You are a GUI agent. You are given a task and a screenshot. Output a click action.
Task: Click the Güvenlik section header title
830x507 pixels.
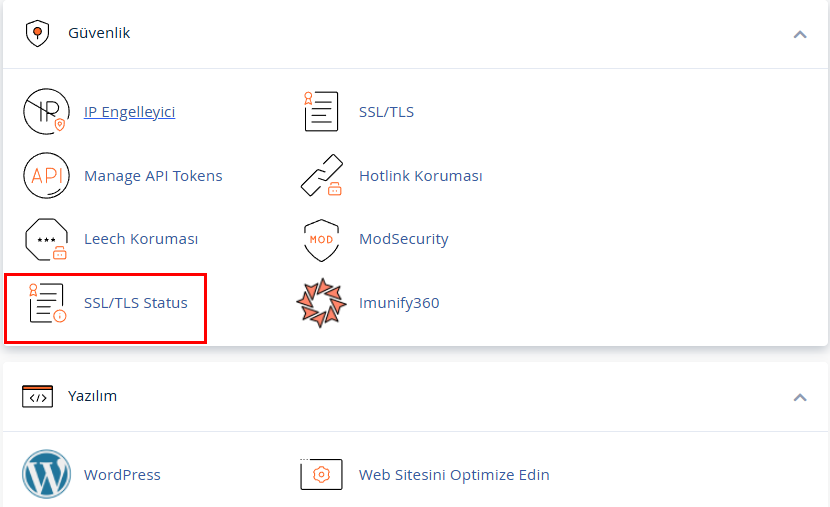click(x=99, y=33)
